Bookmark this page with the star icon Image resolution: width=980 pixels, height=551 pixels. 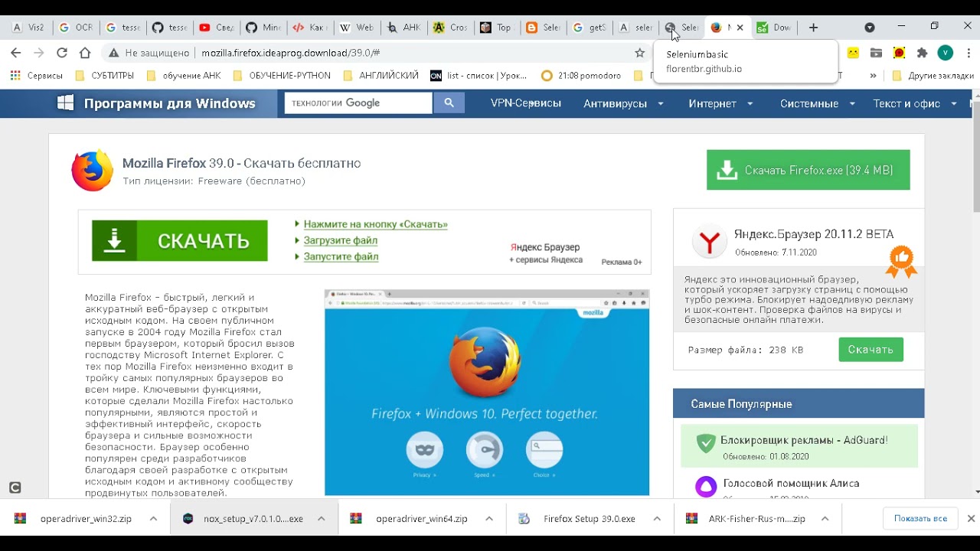coord(640,53)
